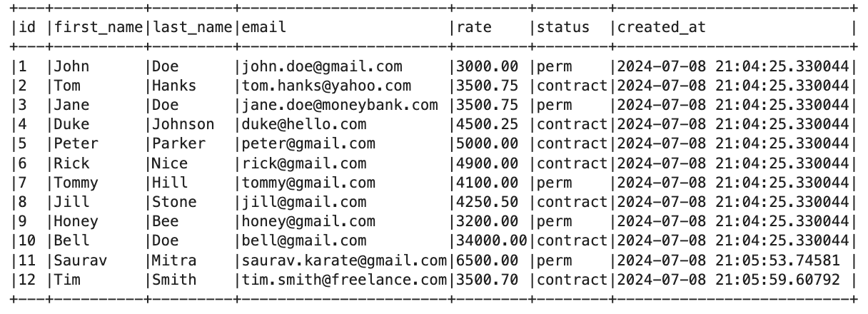Select first name Honey
The width and height of the screenshot is (868, 314).
(76, 222)
